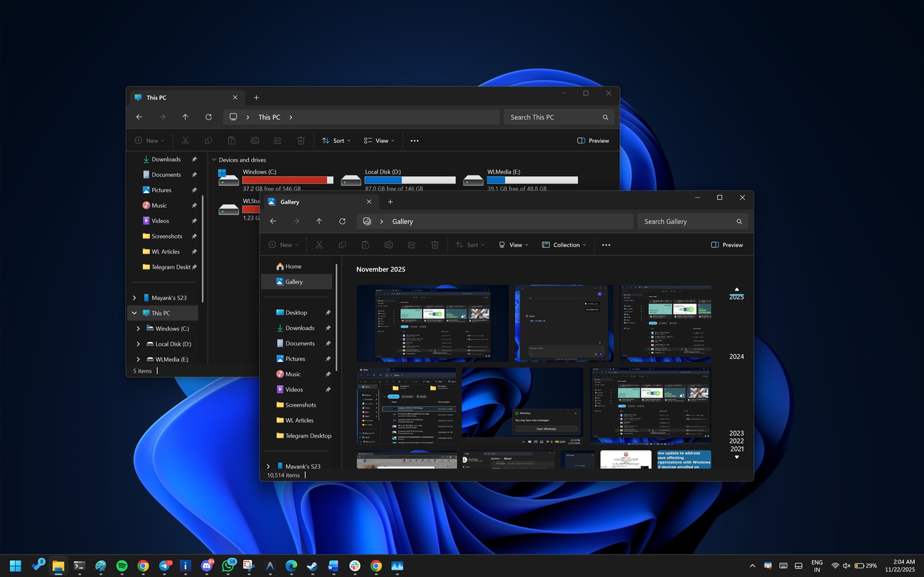924x577 pixels.
Task: Open the See more menu in Gallery toolbar
Action: click(x=605, y=244)
